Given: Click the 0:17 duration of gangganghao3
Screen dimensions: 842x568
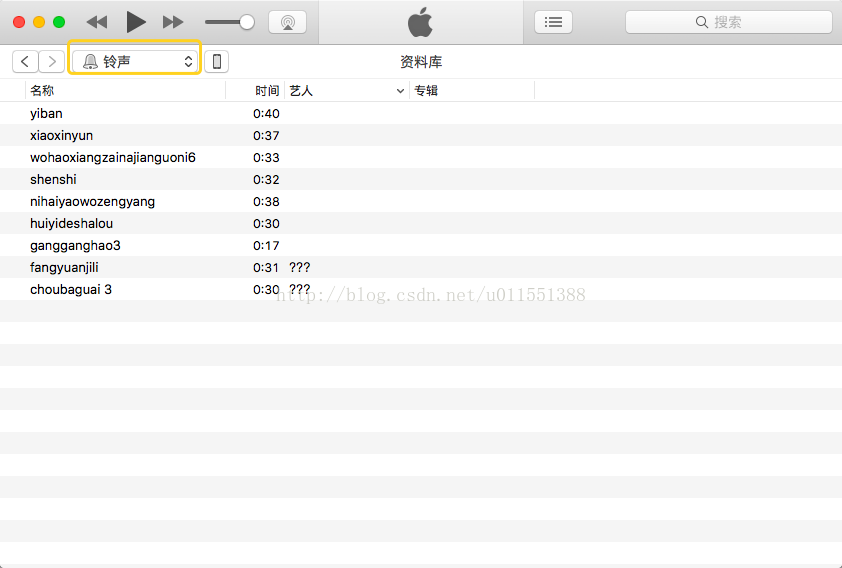Looking at the screenshot, I should point(266,245).
